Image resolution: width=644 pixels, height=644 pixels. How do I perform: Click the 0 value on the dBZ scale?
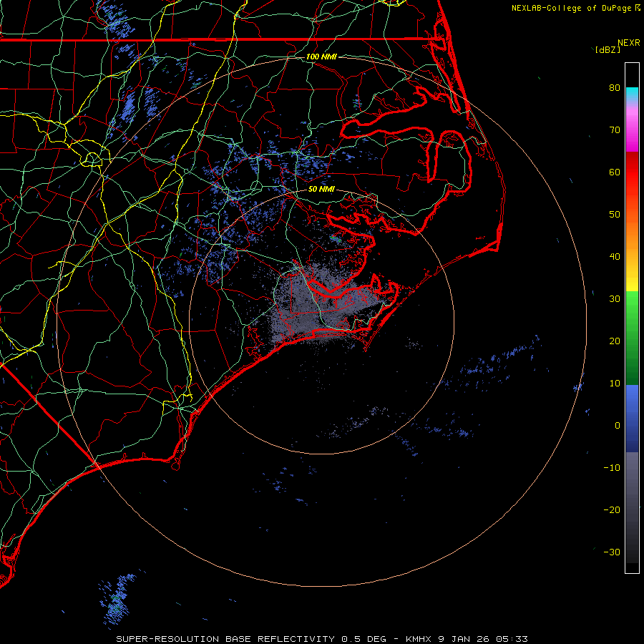(618, 426)
